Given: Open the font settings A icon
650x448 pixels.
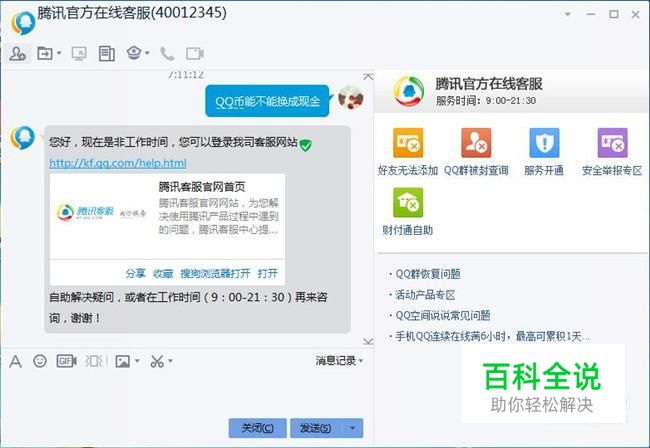Looking at the screenshot, I should pos(15,361).
